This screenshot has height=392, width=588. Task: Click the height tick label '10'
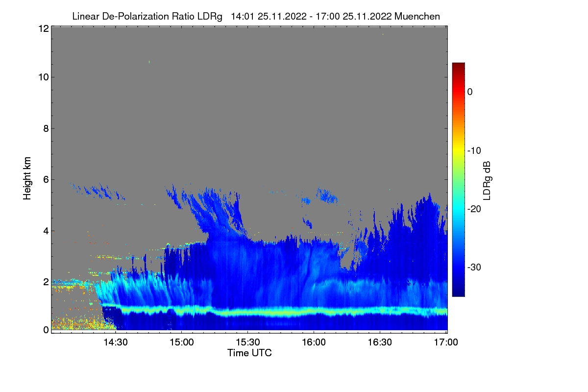click(x=43, y=77)
